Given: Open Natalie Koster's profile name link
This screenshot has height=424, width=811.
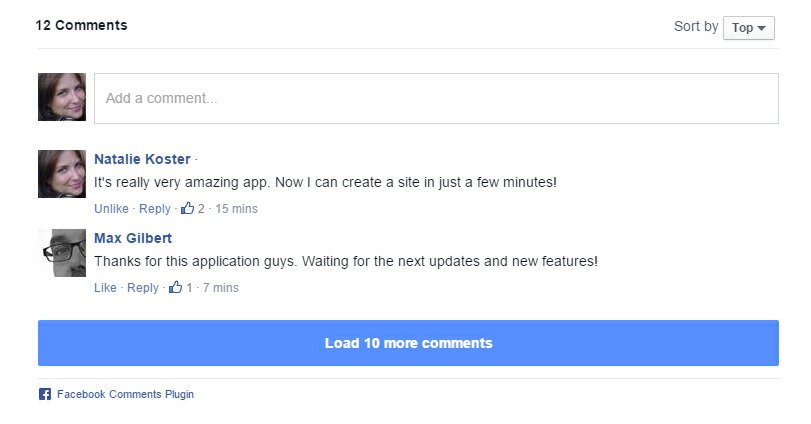Looking at the screenshot, I should pyautogui.click(x=142, y=159).
